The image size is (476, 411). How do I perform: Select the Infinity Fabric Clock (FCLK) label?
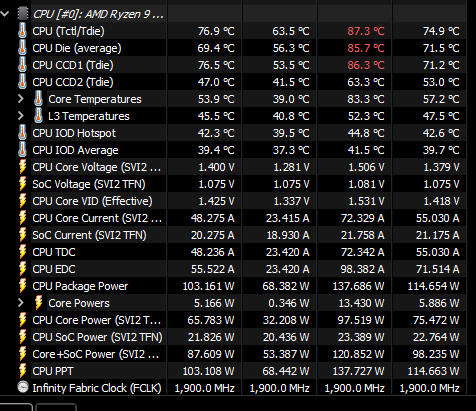click(97, 388)
